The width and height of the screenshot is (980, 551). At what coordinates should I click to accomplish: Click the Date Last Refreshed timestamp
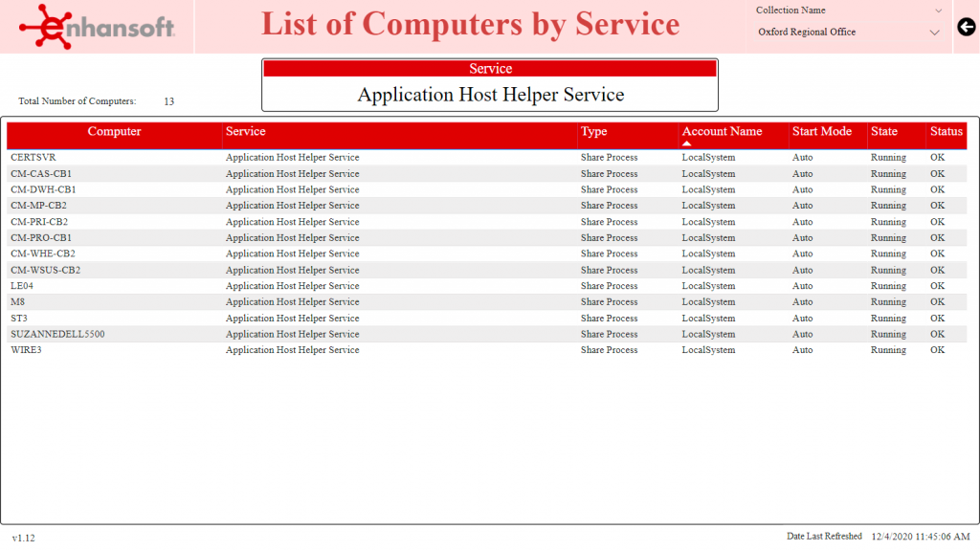tap(921, 537)
